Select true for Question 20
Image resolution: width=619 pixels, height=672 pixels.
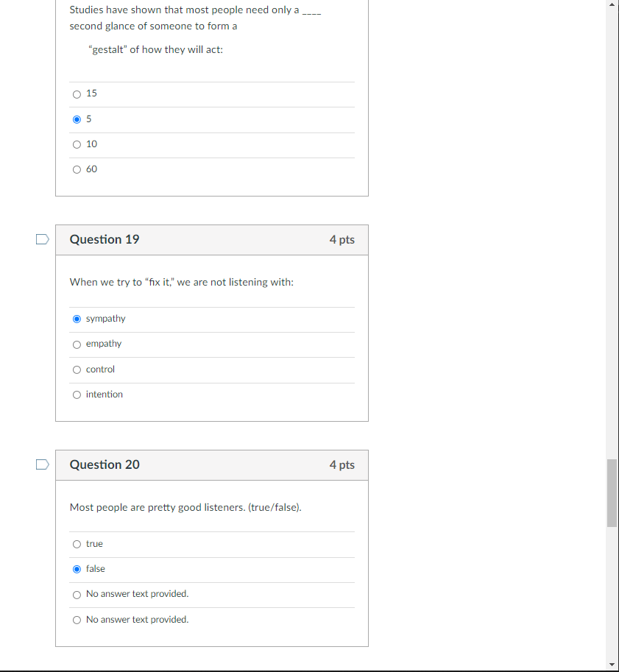(77, 544)
